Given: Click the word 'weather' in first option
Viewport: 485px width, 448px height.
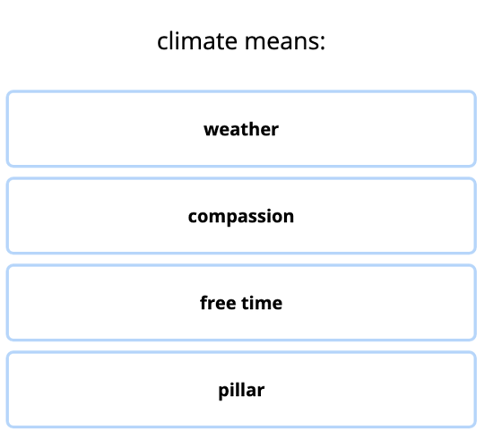Looking at the screenshot, I should (241, 129).
